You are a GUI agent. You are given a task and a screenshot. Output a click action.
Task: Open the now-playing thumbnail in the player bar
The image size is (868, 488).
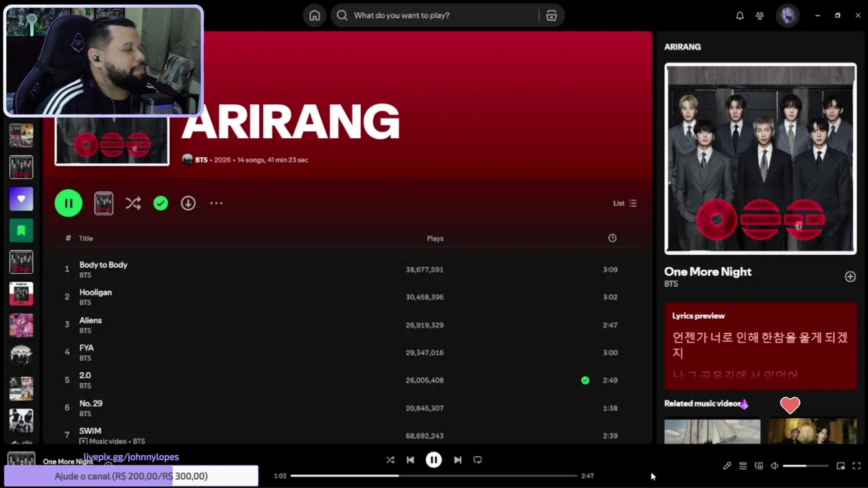coord(21,460)
